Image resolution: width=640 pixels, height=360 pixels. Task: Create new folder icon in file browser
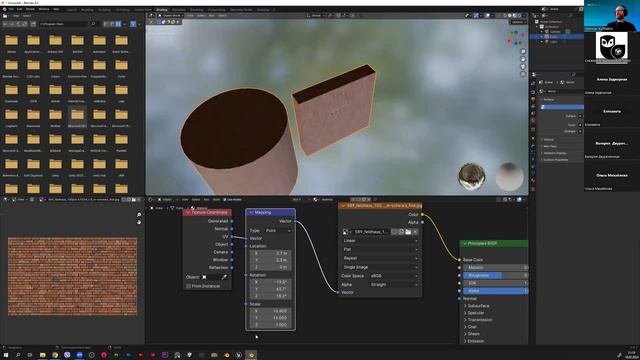(33, 24)
